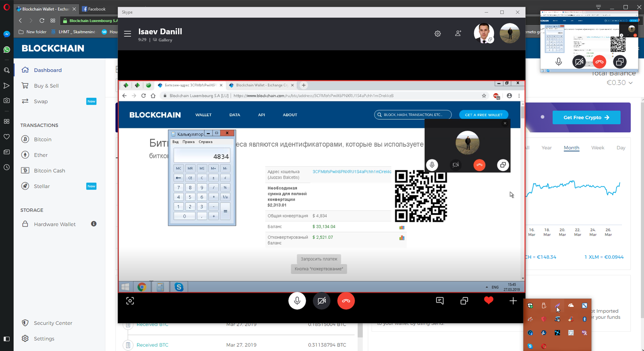End call in main Skype call bar

pyautogui.click(x=346, y=301)
